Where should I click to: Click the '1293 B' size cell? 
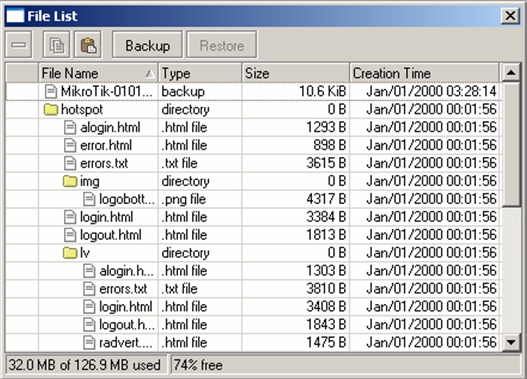pyautogui.click(x=326, y=127)
